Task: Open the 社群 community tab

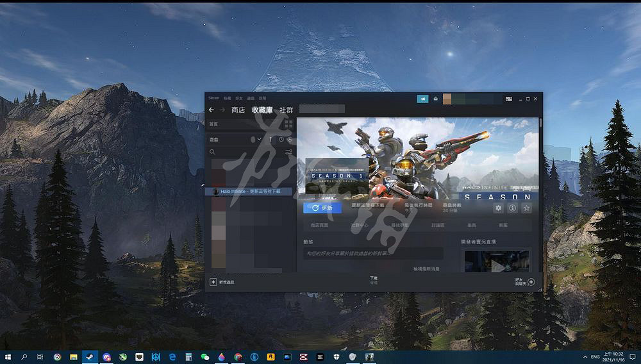Action: [x=287, y=110]
